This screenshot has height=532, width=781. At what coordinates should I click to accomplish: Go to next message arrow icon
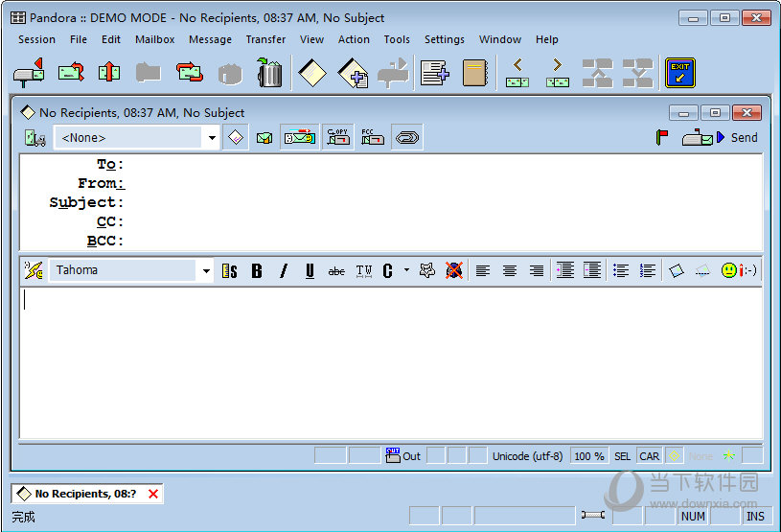point(558,73)
